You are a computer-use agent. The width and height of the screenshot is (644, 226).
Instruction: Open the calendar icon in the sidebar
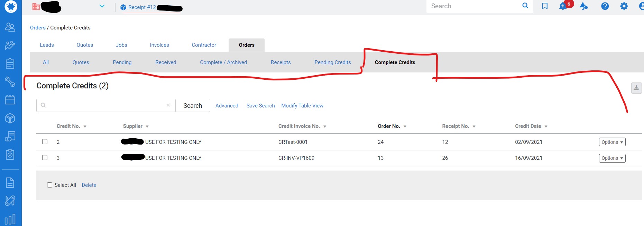pos(10,100)
